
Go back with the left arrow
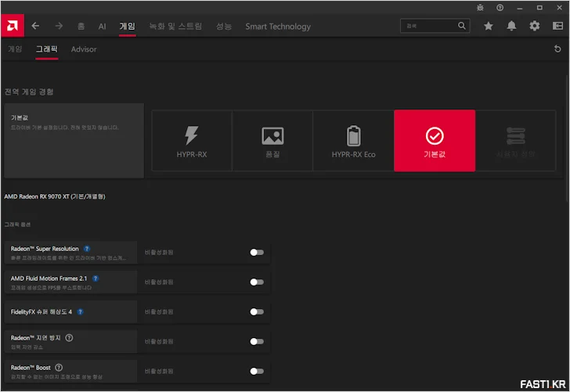[x=35, y=26]
